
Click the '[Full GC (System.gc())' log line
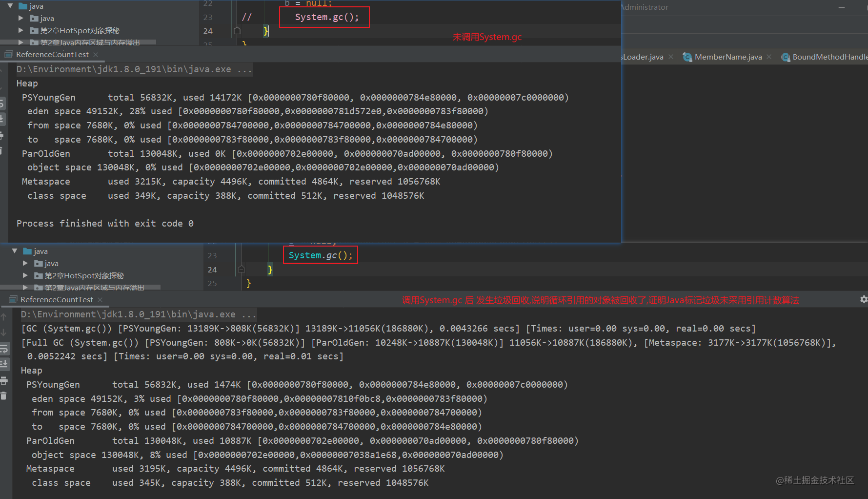coord(428,343)
